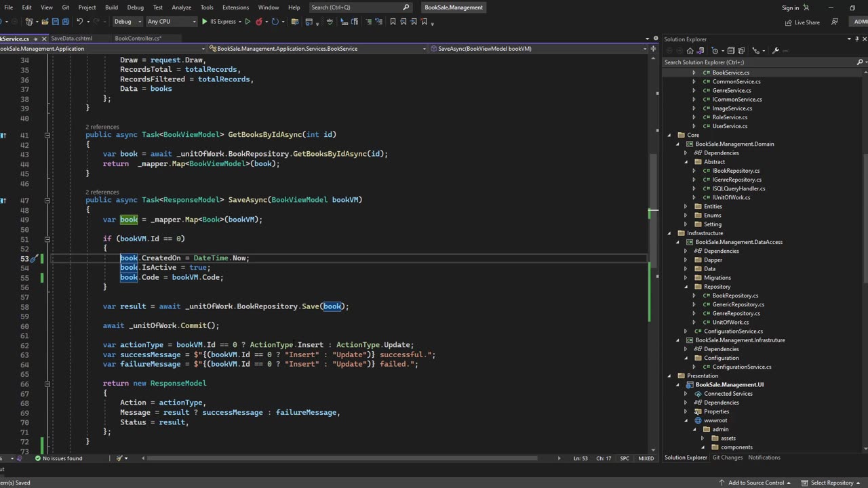This screenshot has height=488, width=868.
Task: Click Start Without Debugging outline play icon
Action: pyautogui.click(x=248, y=22)
